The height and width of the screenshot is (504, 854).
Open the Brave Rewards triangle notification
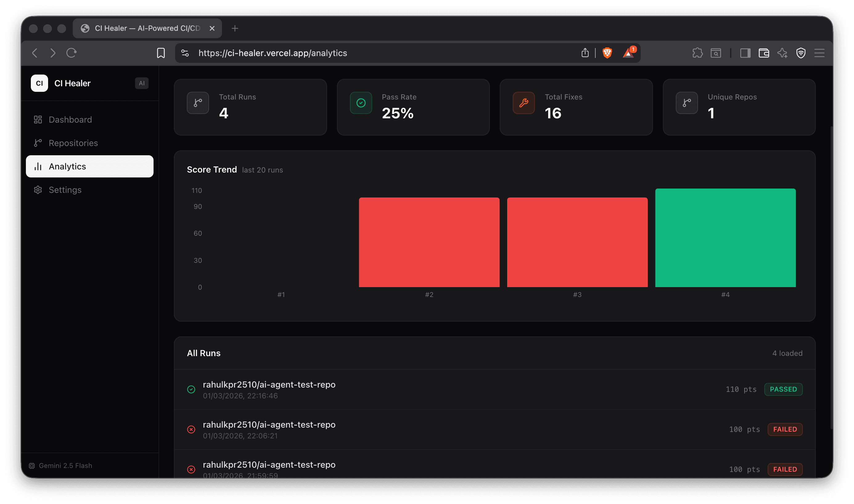628,53
